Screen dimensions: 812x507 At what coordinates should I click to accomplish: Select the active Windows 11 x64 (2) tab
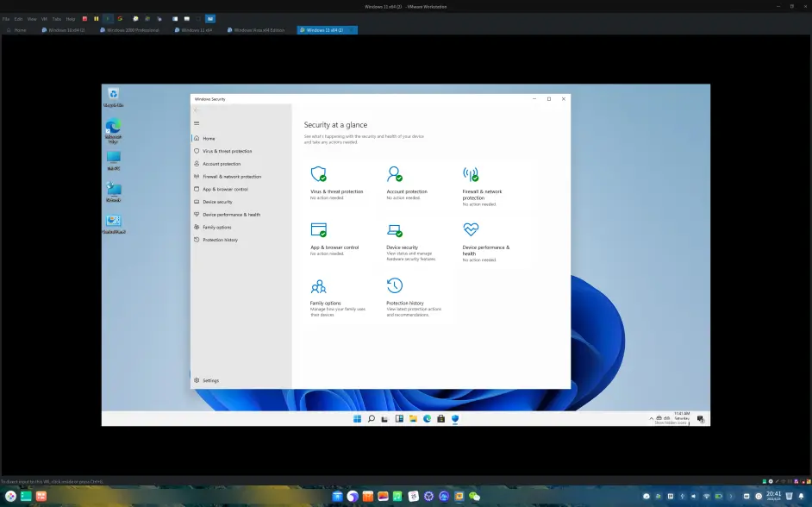[328, 30]
